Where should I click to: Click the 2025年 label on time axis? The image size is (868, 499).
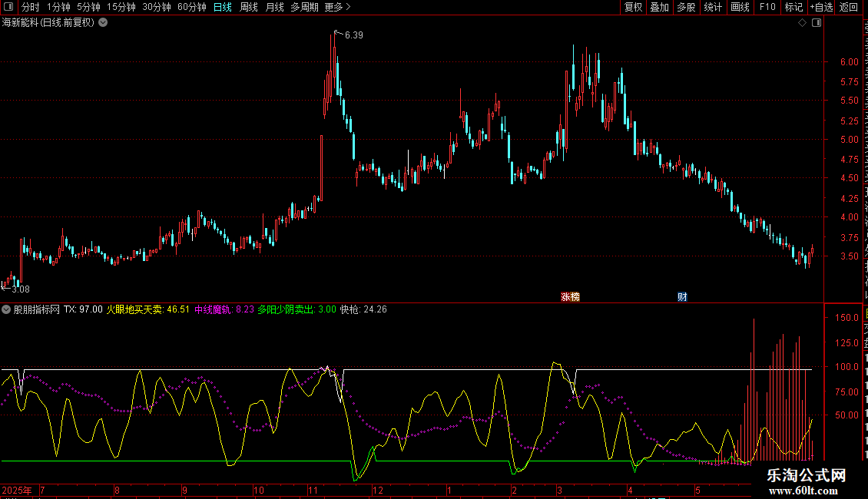(x=17, y=491)
